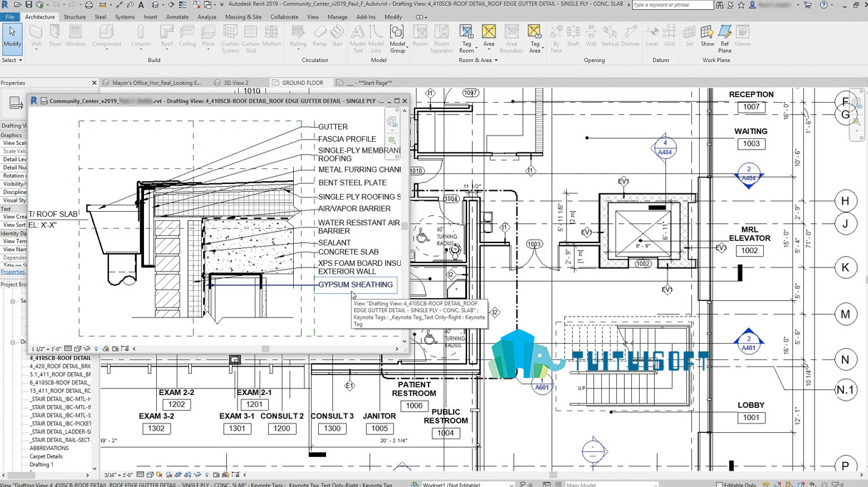The height and width of the screenshot is (487, 868).
Task: Open the Structure ribbon tab
Action: (74, 17)
